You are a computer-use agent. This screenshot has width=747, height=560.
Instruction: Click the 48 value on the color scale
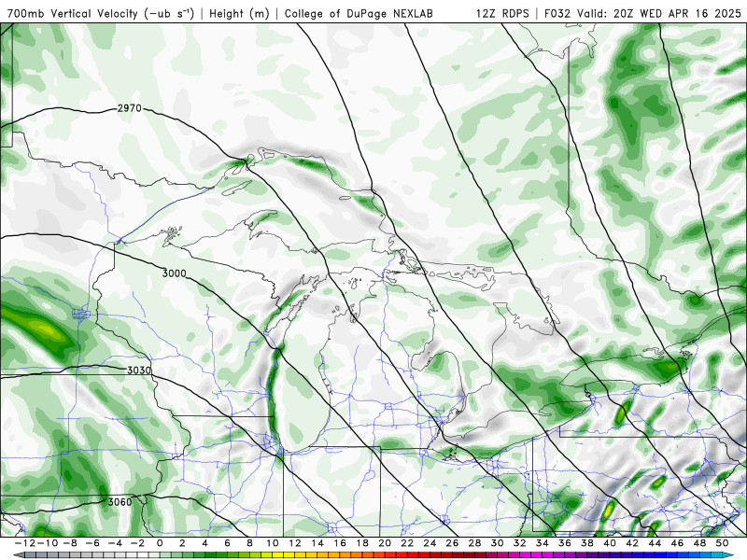[x=699, y=543]
